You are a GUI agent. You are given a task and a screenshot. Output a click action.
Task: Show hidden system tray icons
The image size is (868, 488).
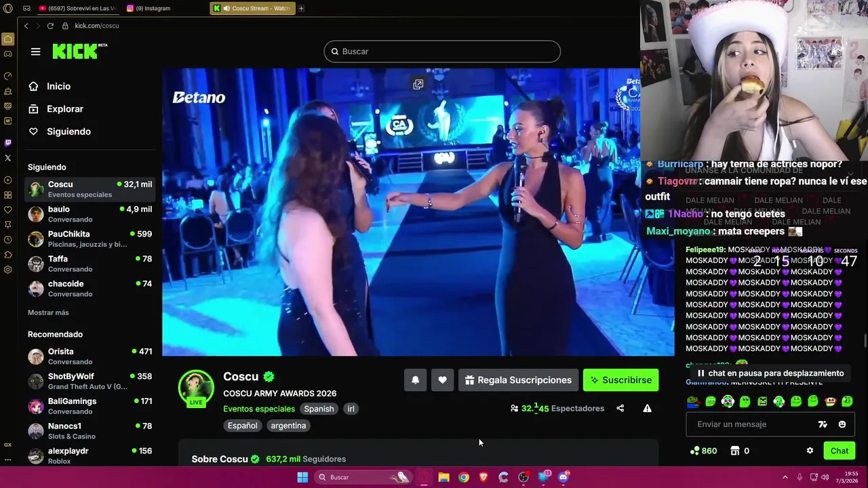[785, 477]
